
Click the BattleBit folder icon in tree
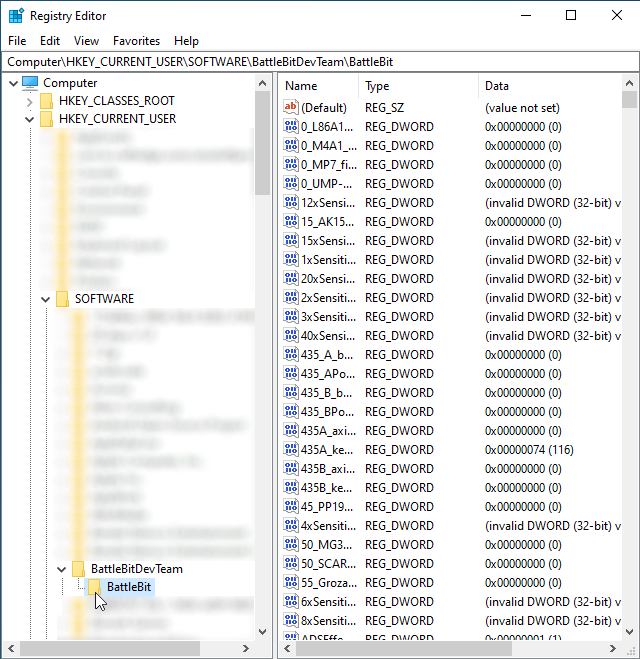pos(95,587)
